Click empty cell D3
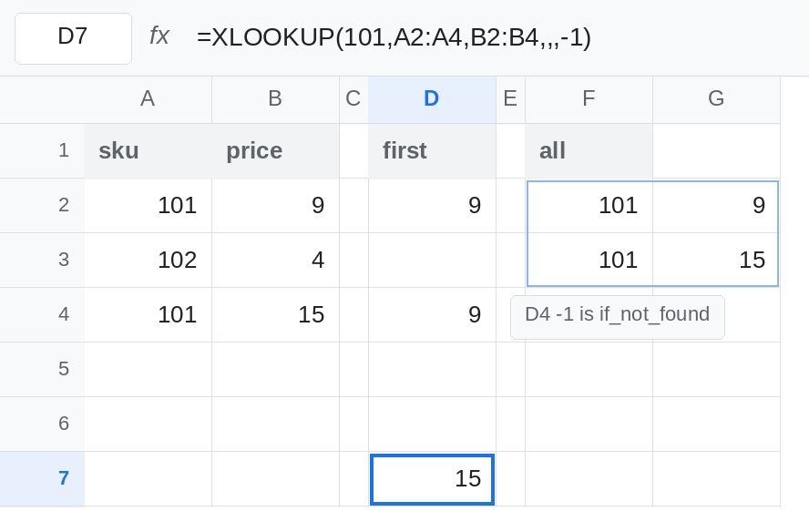The width and height of the screenshot is (809, 532). 432,260
